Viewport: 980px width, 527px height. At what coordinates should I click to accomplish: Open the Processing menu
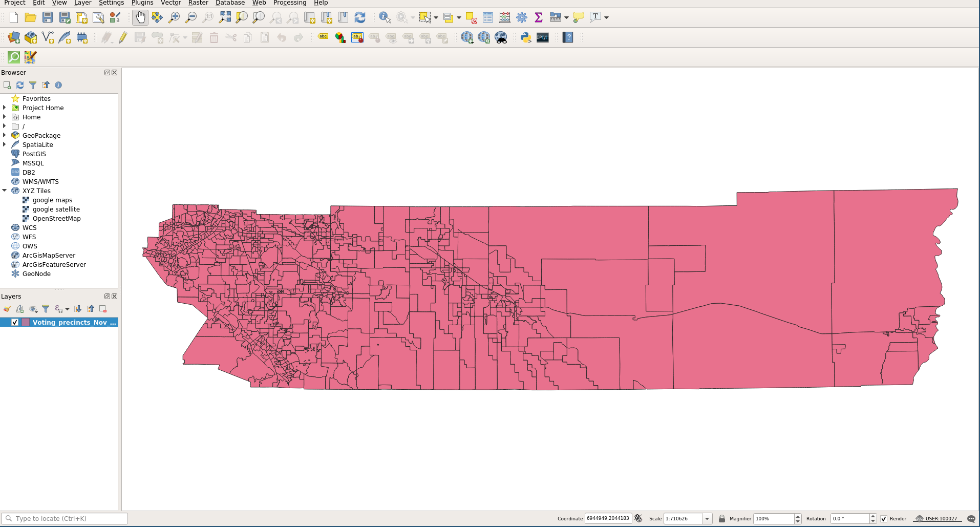coord(289,3)
